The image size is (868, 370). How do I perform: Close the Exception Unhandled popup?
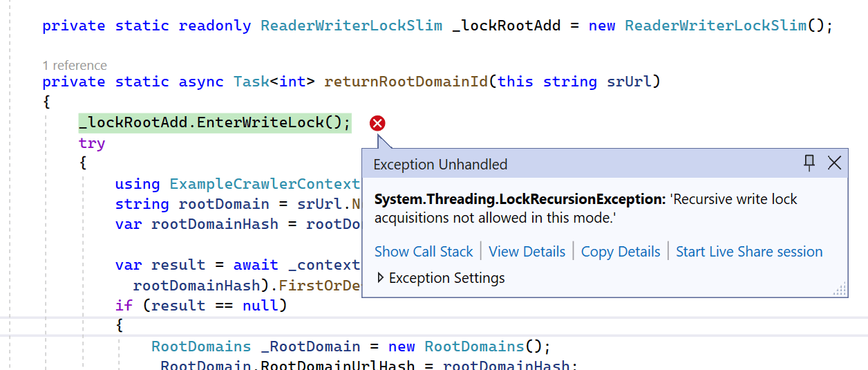834,163
